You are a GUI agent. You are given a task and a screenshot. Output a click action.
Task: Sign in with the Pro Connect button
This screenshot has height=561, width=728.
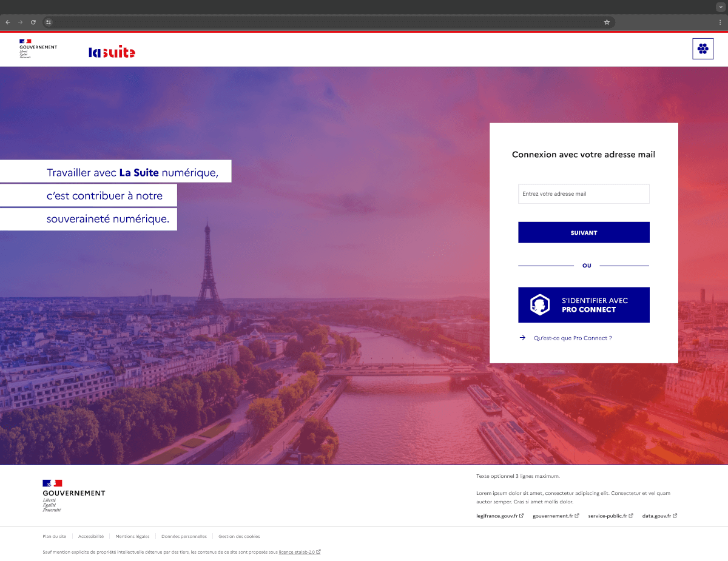[584, 305]
